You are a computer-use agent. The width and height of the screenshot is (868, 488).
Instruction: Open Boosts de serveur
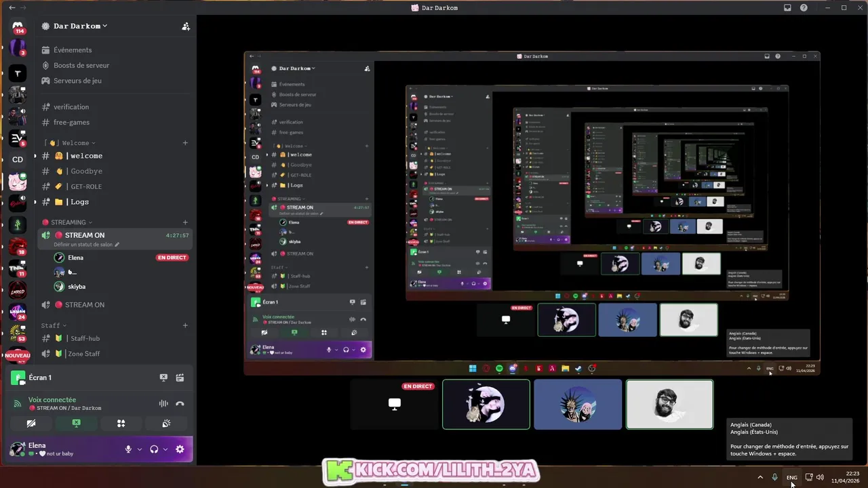[115, 66]
